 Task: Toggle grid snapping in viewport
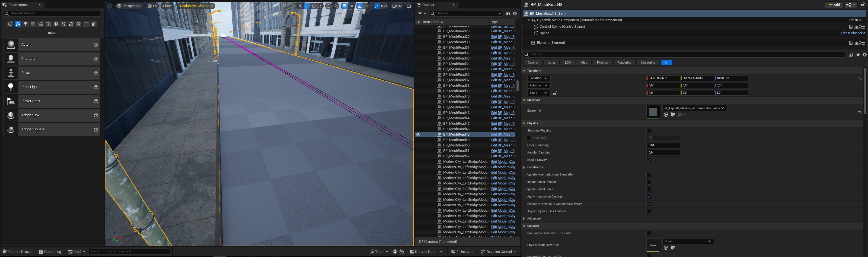coord(344,6)
